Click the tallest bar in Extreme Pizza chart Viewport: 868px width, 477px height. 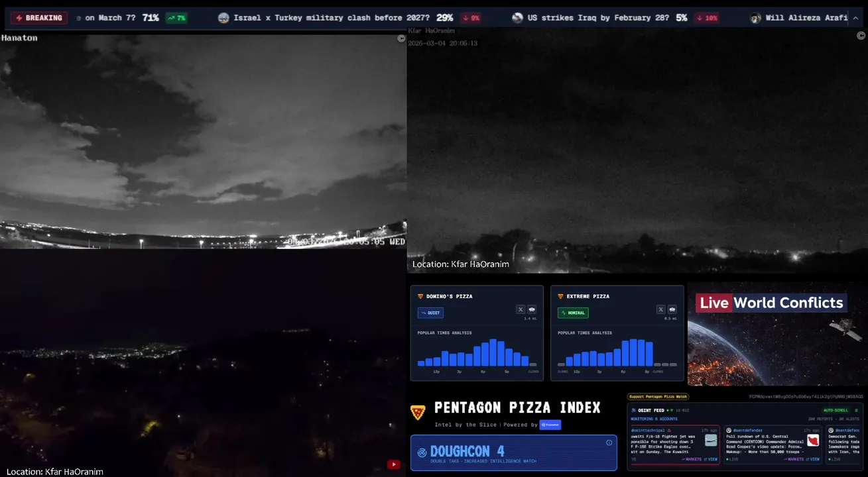click(633, 352)
